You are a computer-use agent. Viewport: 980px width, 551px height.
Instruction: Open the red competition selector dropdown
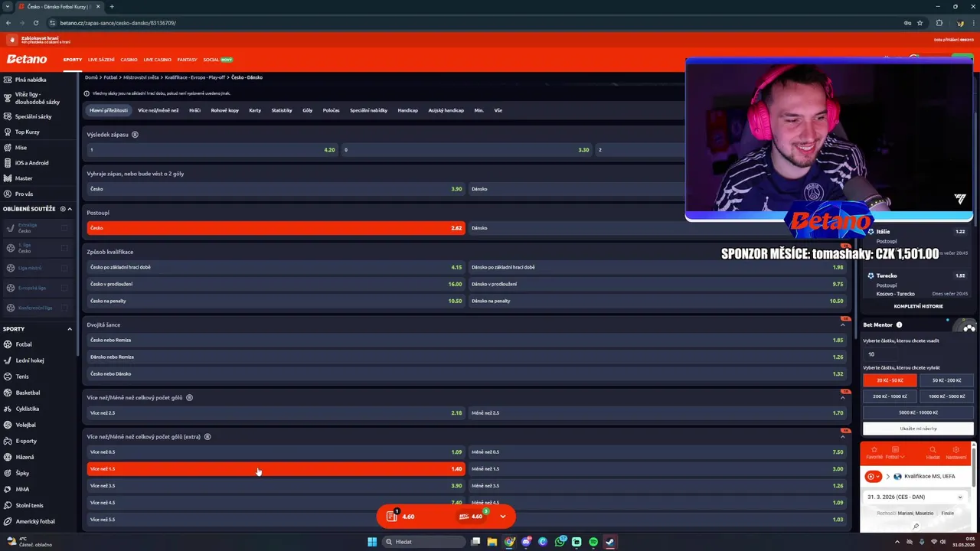point(874,476)
